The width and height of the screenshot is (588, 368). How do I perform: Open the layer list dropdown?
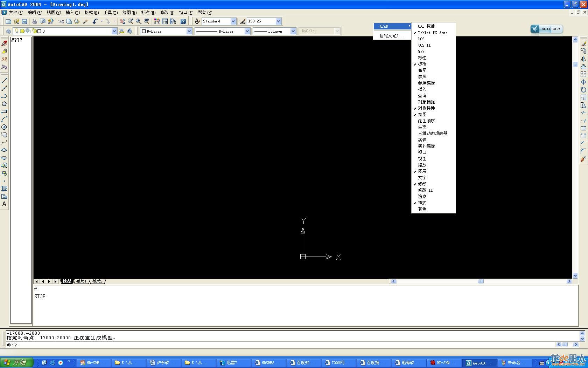(114, 31)
